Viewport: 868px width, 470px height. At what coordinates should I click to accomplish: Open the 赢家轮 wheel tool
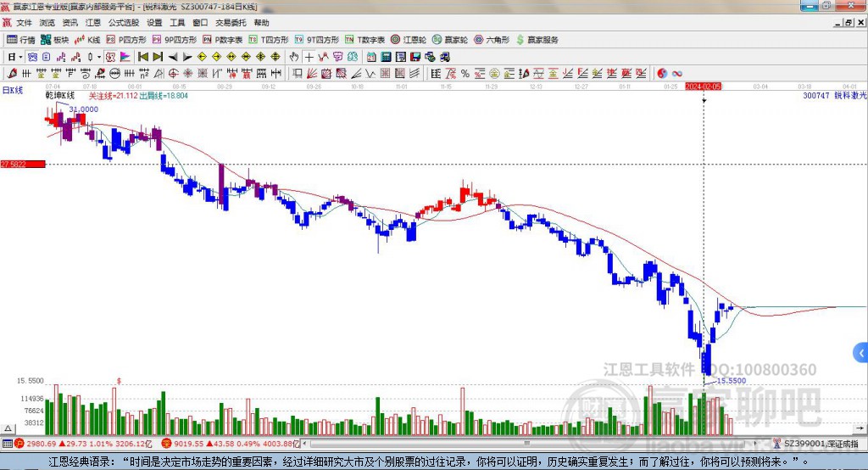pyautogui.click(x=450, y=40)
